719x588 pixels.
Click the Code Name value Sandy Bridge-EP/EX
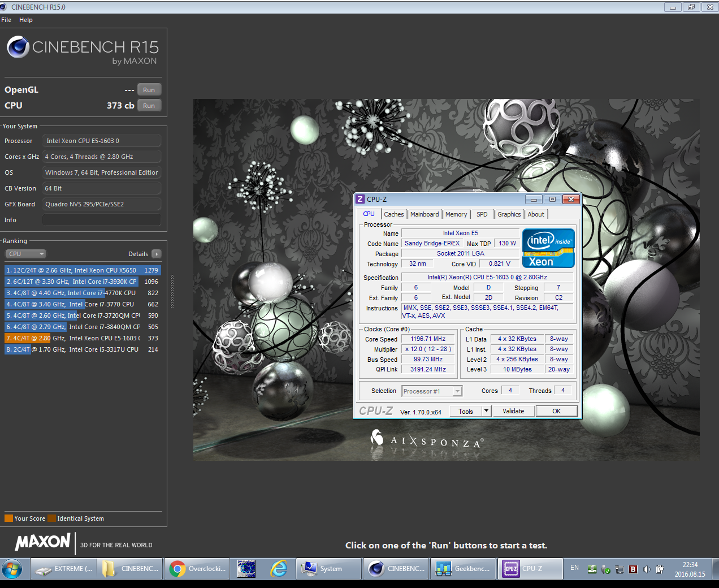[432, 243]
